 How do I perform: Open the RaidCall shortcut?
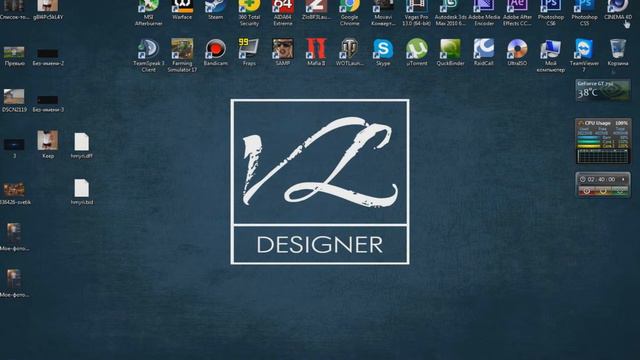[484, 52]
